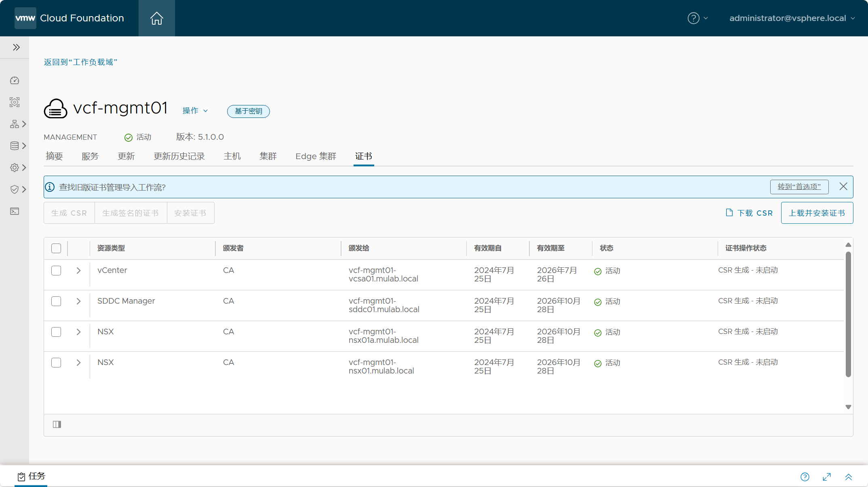Sort by 有效期至 column header

[x=551, y=248]
